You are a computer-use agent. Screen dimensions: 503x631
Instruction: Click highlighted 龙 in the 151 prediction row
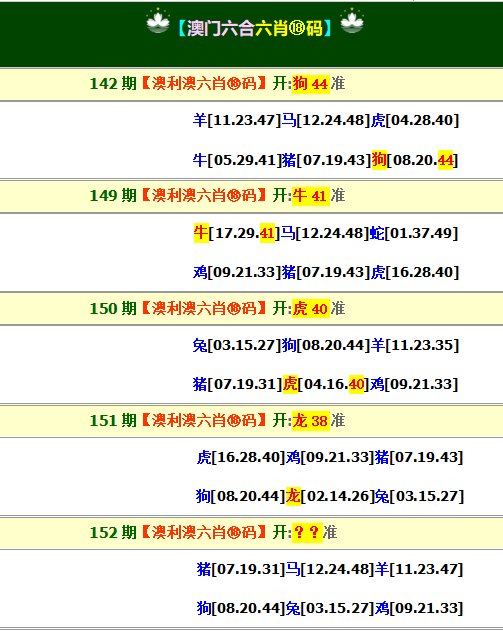pos(293,496)
